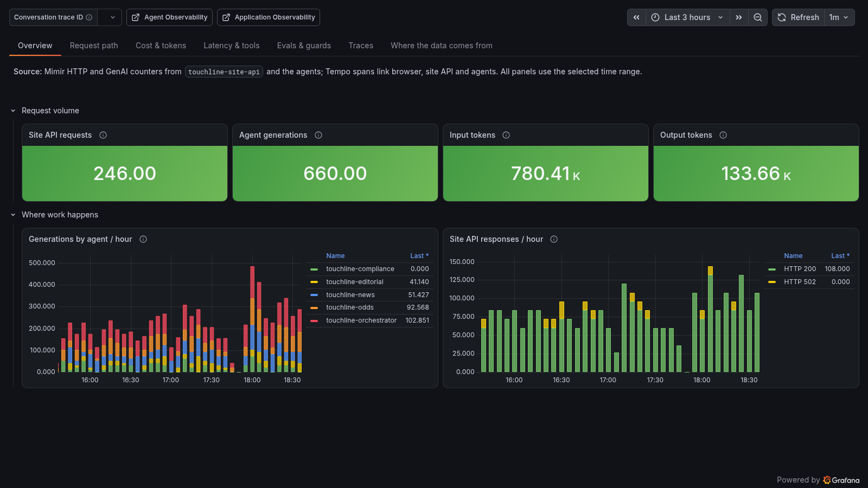Screen dimensions: 868x488
Task: Switch to the Evals & guards tab
Action: [304, 46]
